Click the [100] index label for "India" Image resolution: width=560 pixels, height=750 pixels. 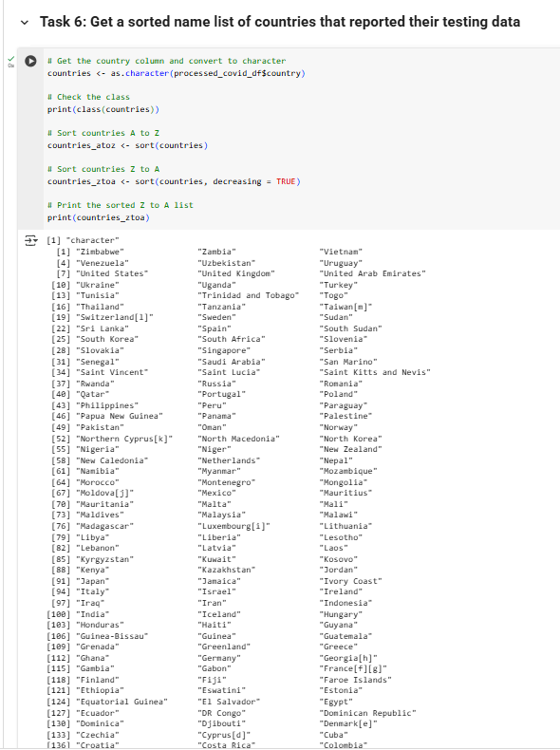(x=58, y=614)
